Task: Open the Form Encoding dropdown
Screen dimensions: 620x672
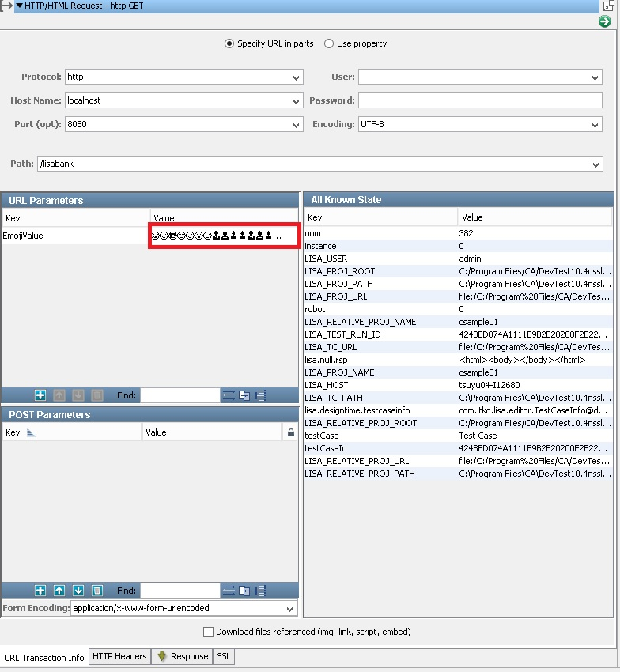Action: click(x=290, y=609)
